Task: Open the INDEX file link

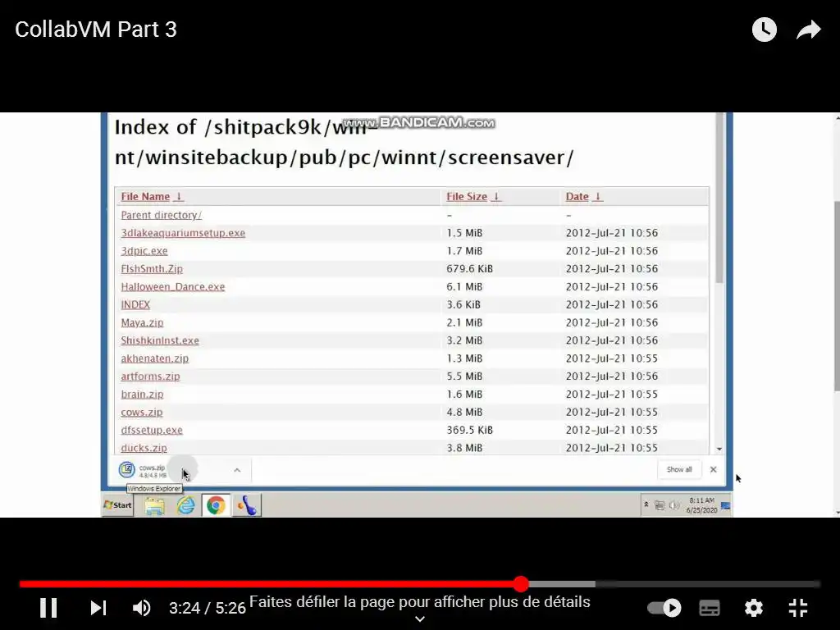Action: [x=135, y=305]
